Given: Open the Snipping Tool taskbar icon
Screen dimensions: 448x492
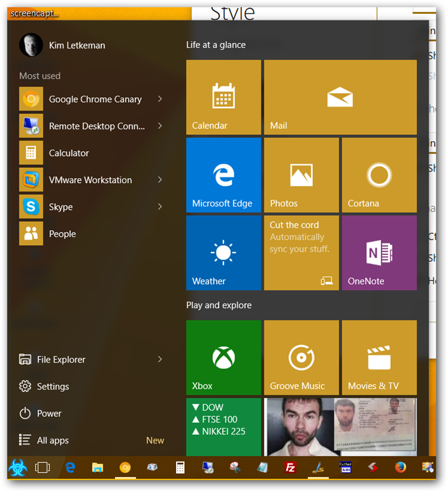Looking at the screenshot, I should click(235, 468).
